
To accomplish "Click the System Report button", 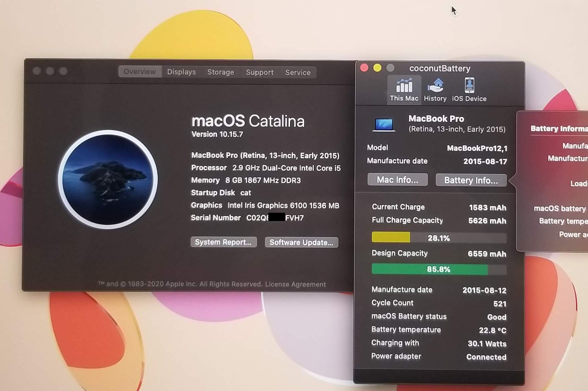I will (x=223, y=242).
